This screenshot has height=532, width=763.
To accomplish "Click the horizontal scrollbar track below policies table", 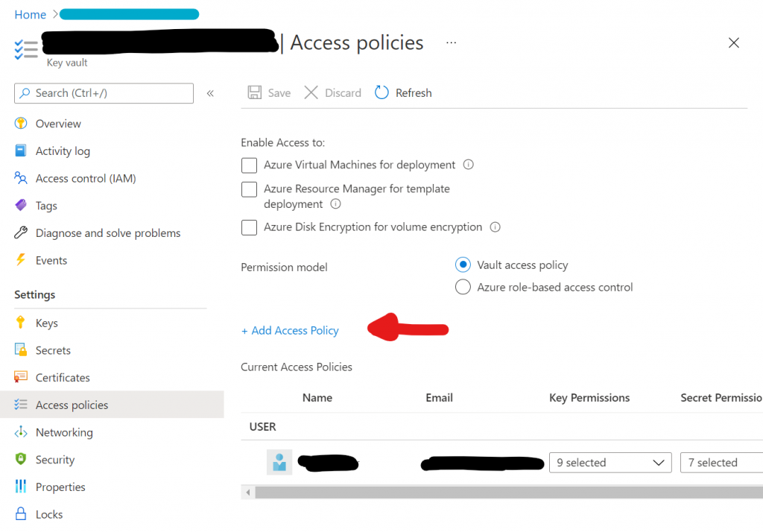I will point(509,493).
